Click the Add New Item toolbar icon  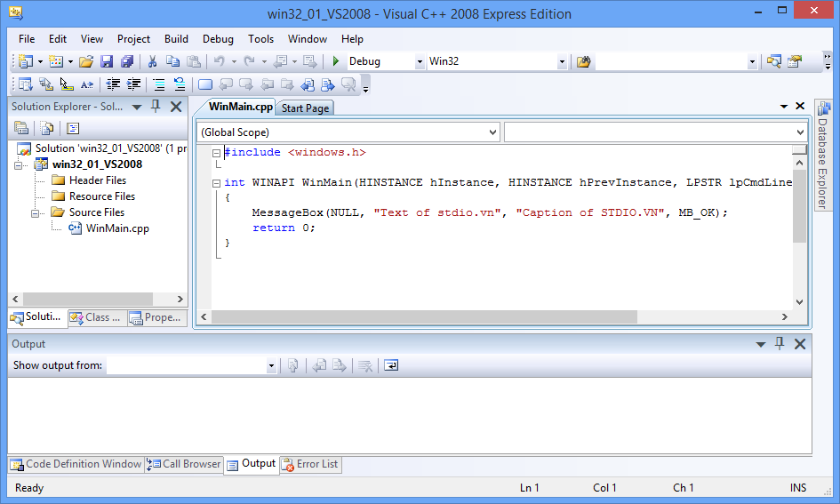point(56,61)
